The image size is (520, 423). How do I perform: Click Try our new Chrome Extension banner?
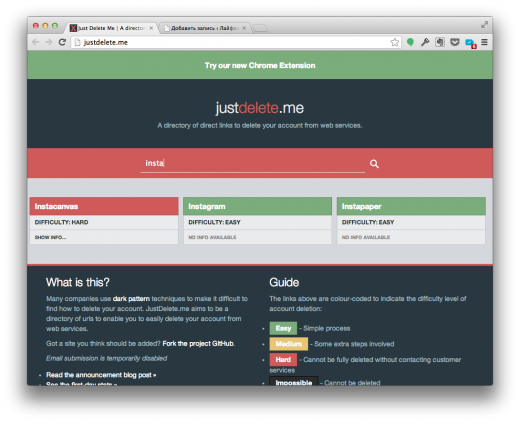tap(260, 65)
